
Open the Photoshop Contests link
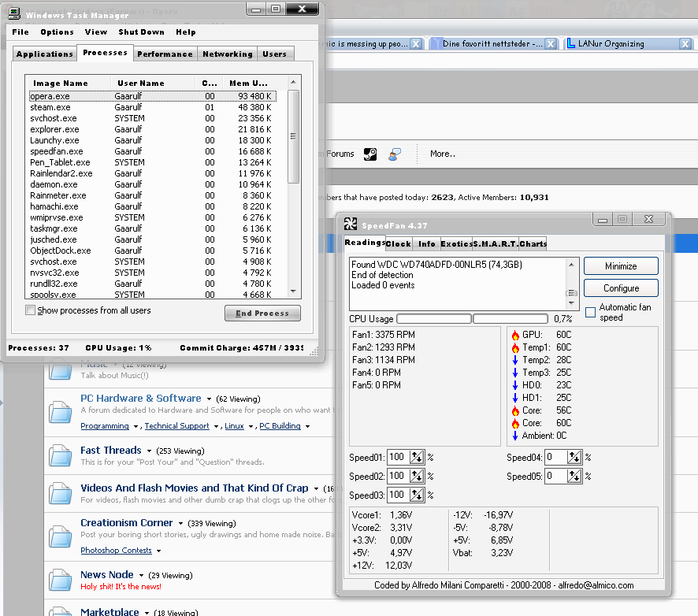(116, 551)
